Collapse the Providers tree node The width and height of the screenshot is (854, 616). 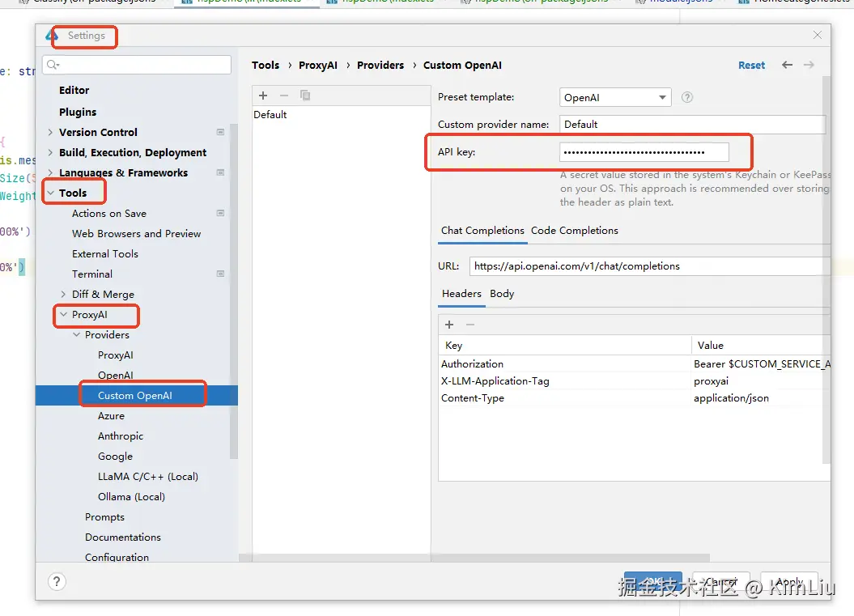click(x=76, y=334)
